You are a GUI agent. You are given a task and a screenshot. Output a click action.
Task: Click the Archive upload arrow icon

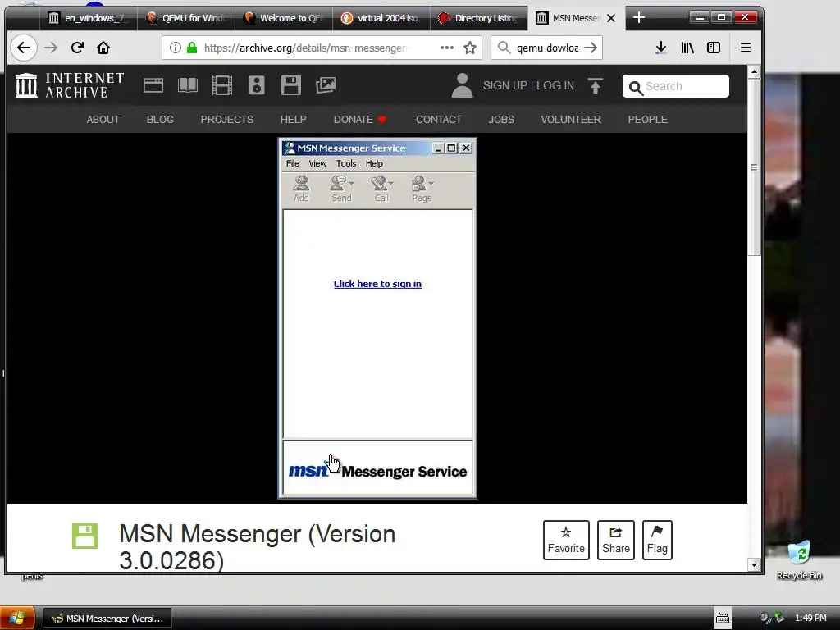(x=596, y=85)
